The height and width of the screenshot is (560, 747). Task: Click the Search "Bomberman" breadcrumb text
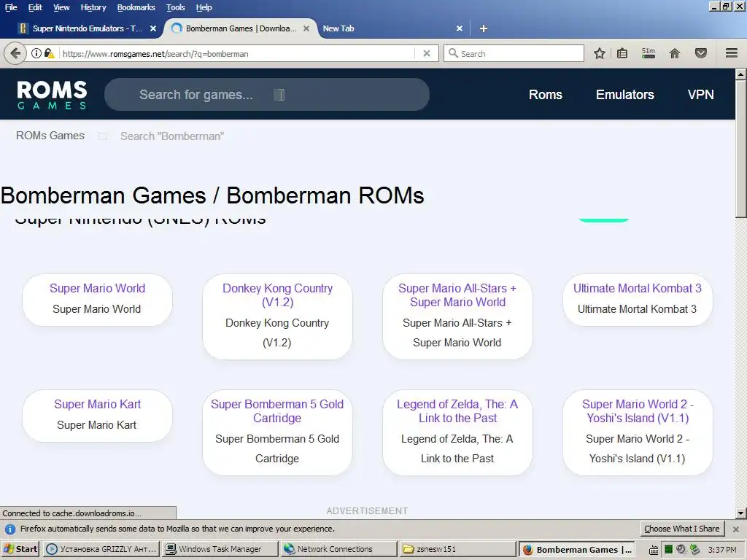[172, 136]
